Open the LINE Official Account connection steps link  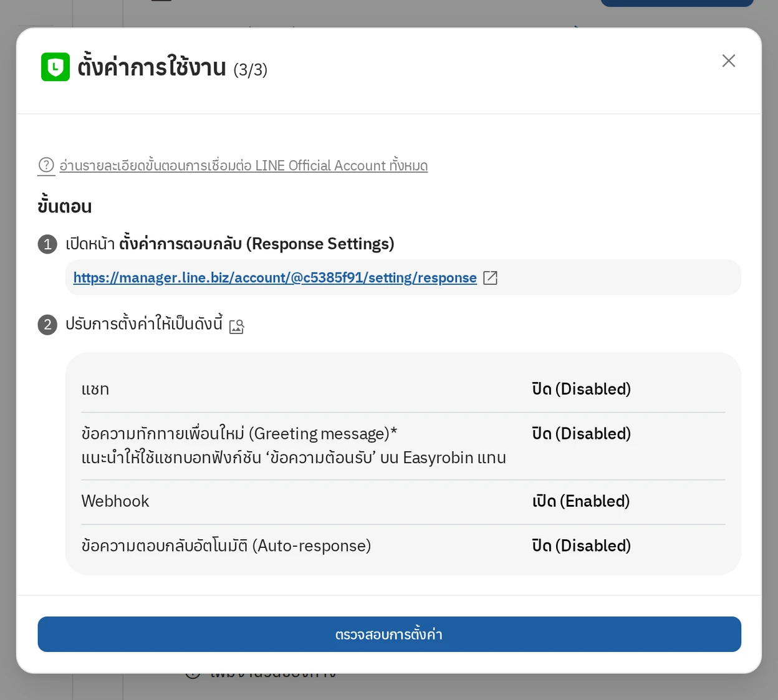click(243, 165)
